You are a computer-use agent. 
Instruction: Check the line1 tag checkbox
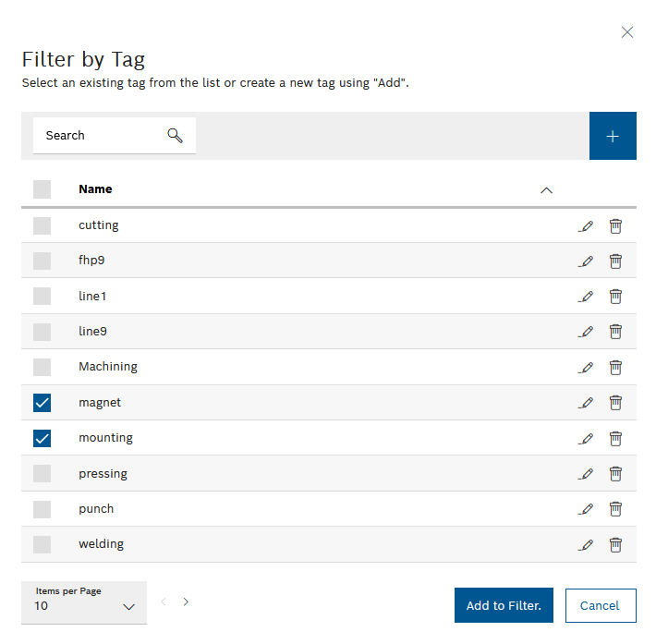(42, 296)
